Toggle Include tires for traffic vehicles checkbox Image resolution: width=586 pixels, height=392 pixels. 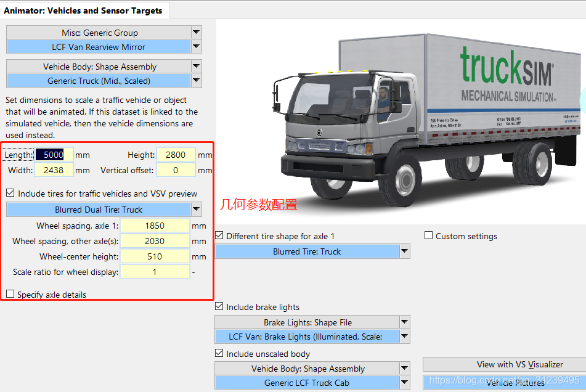tap(10, 193)
